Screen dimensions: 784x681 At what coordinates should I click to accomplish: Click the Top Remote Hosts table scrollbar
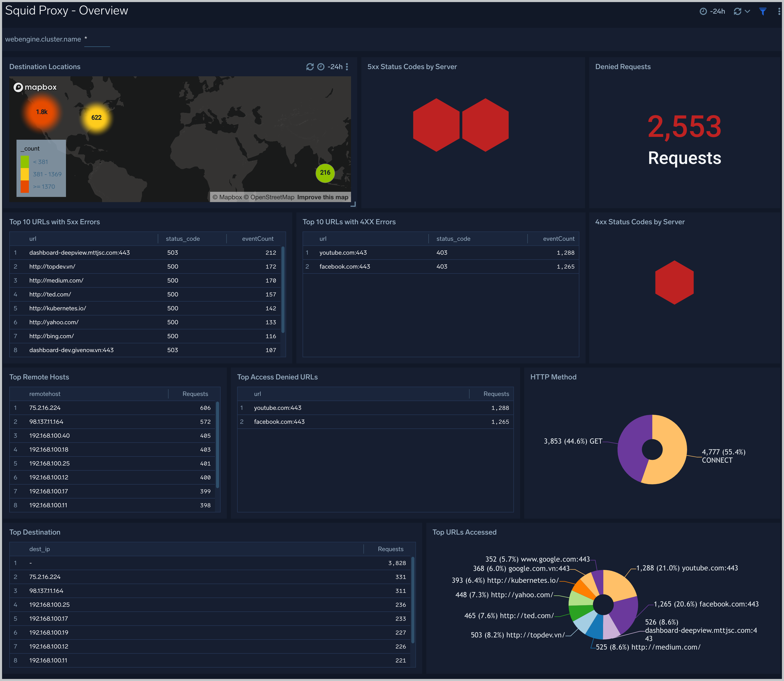[x=217, y=445]
